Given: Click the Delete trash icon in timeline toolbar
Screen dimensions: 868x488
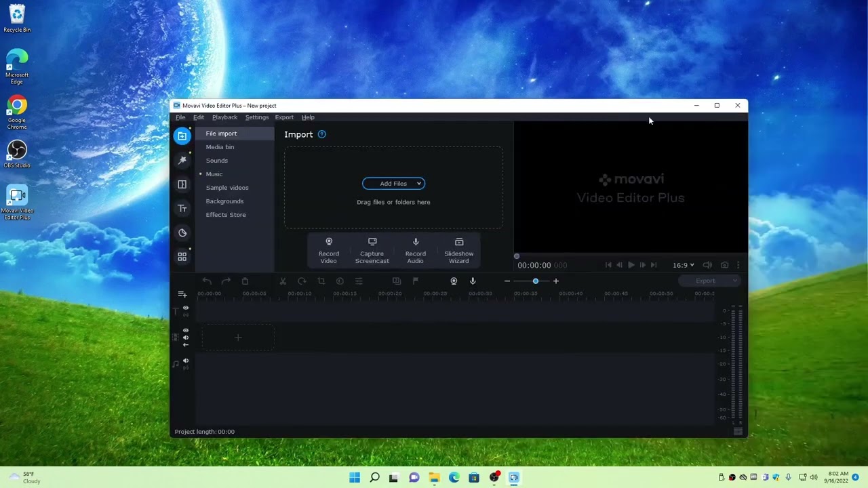Looking at the screenshot, I should pos(245,281).
